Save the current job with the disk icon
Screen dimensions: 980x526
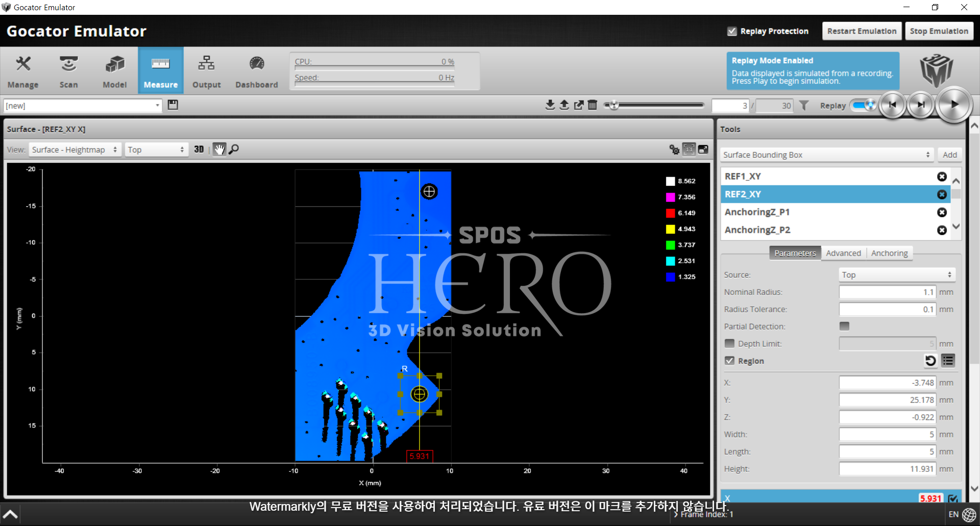[x=173, y=105]
